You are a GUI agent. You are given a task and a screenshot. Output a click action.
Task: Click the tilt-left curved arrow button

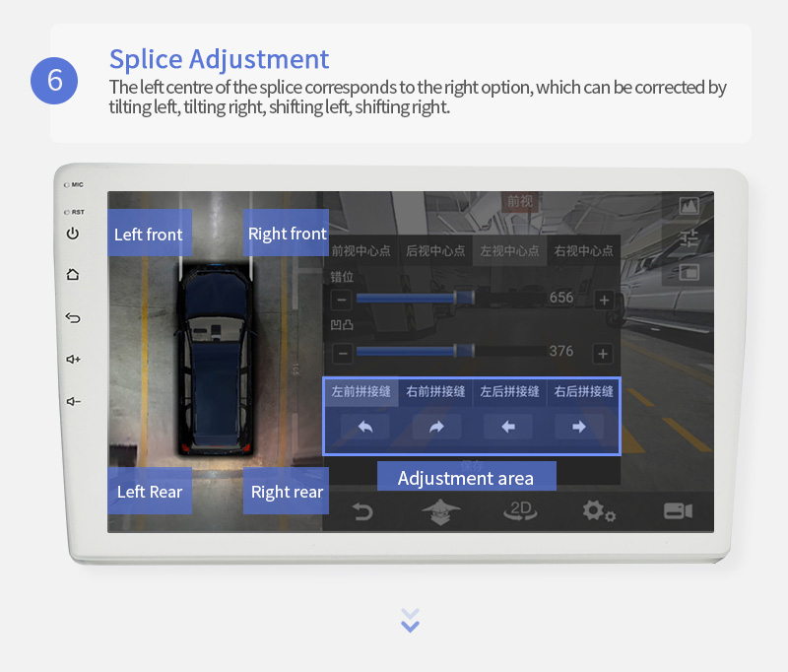364,427
